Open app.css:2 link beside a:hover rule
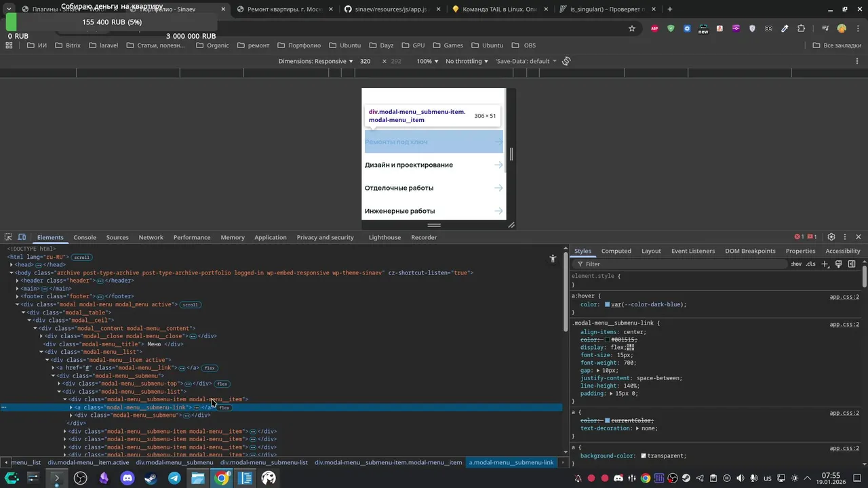The height and width of the screenshot is (488, 868). point(844,297)
